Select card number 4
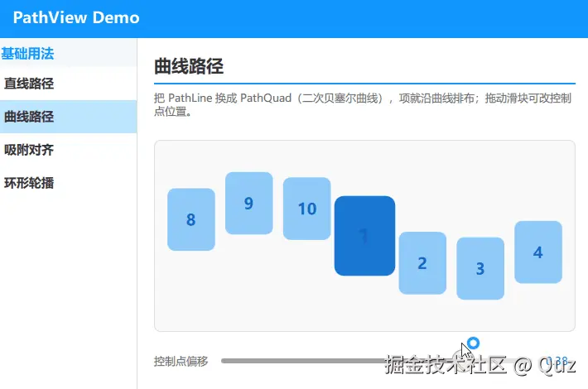The image size is (588, 389). click(538, 252)
